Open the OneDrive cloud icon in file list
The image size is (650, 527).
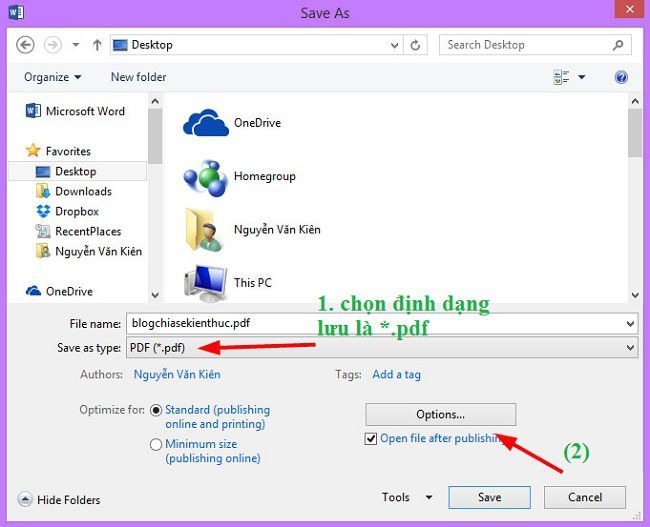point(205,123)
